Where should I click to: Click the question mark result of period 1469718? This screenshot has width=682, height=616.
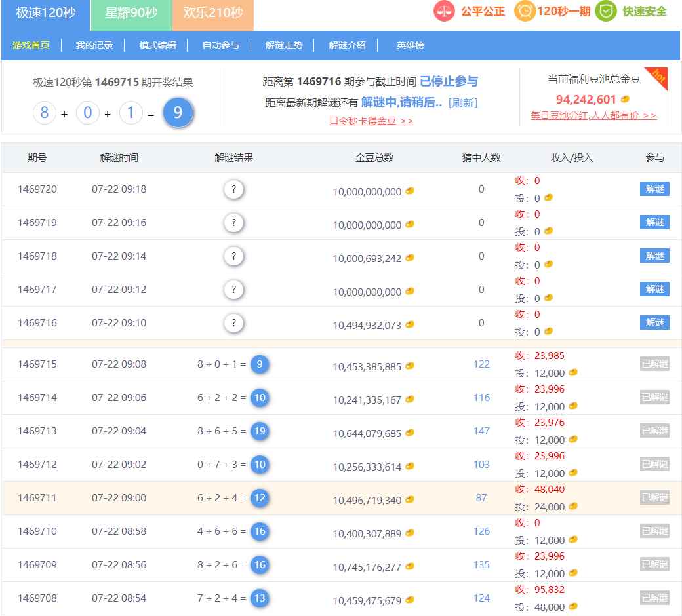tap(233, 256)
